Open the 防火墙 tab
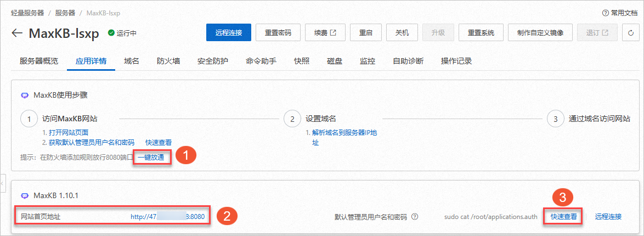 tap(168, 61)
